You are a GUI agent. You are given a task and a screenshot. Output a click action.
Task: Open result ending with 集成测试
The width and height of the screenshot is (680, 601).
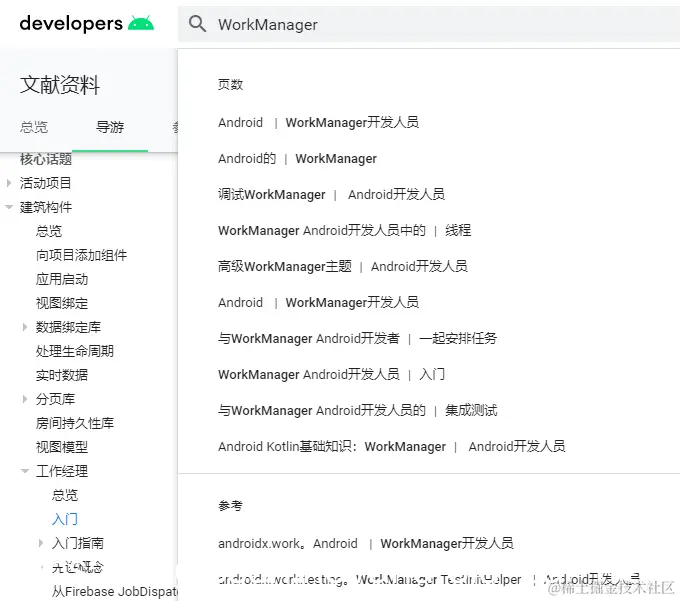click(358, 411)
